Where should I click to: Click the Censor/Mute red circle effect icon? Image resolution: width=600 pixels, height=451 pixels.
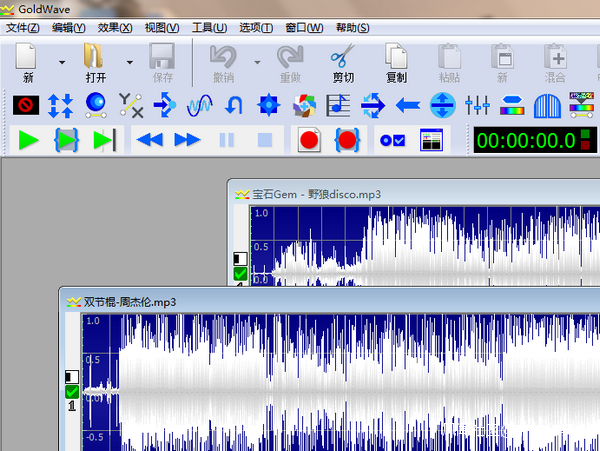26,103
